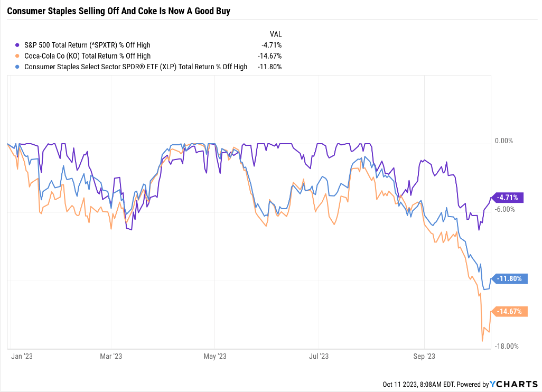Click the Sep '23 x-axis label
Viewport: 542px width, 392px height.
pyautogui.click(x=424, y=357)
